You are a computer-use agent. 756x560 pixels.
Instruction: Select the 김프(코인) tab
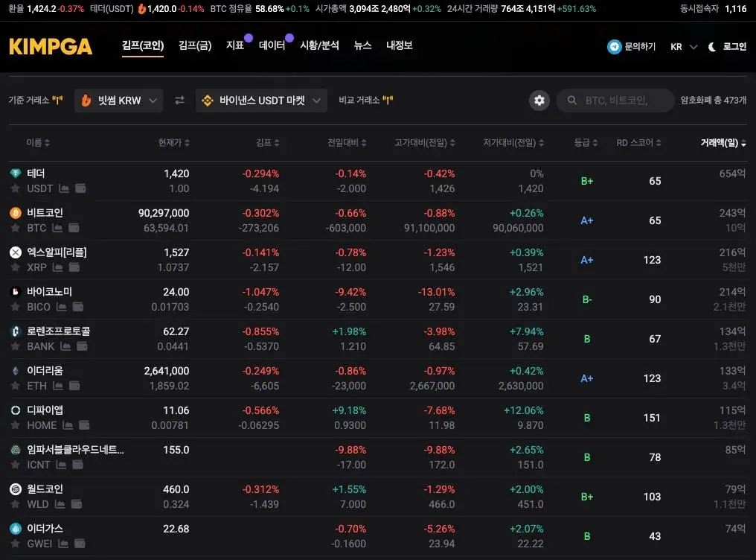tap(143, 45)
